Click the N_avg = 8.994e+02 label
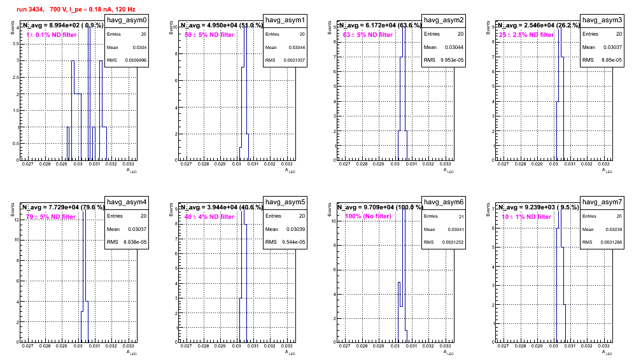The image size is (634, 364). pos(62,25)
